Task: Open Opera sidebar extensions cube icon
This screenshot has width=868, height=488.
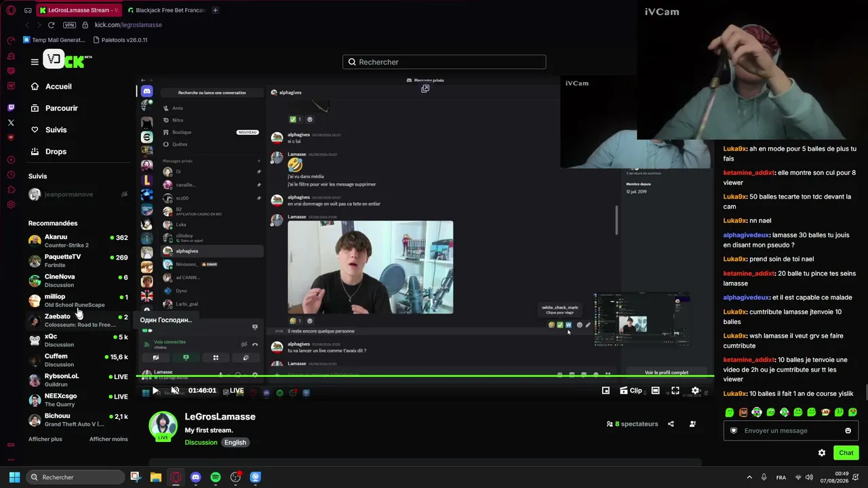Action: [x=11, y=190]
